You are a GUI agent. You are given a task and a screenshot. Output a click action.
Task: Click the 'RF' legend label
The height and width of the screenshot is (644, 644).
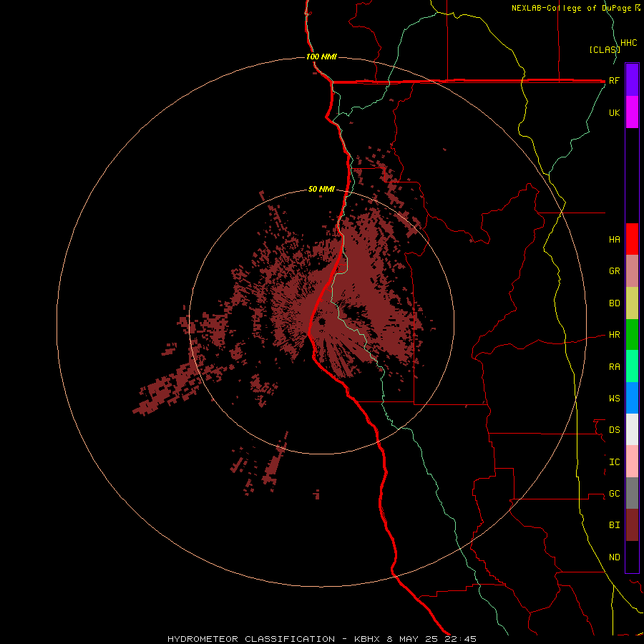[x=614, y=80]
